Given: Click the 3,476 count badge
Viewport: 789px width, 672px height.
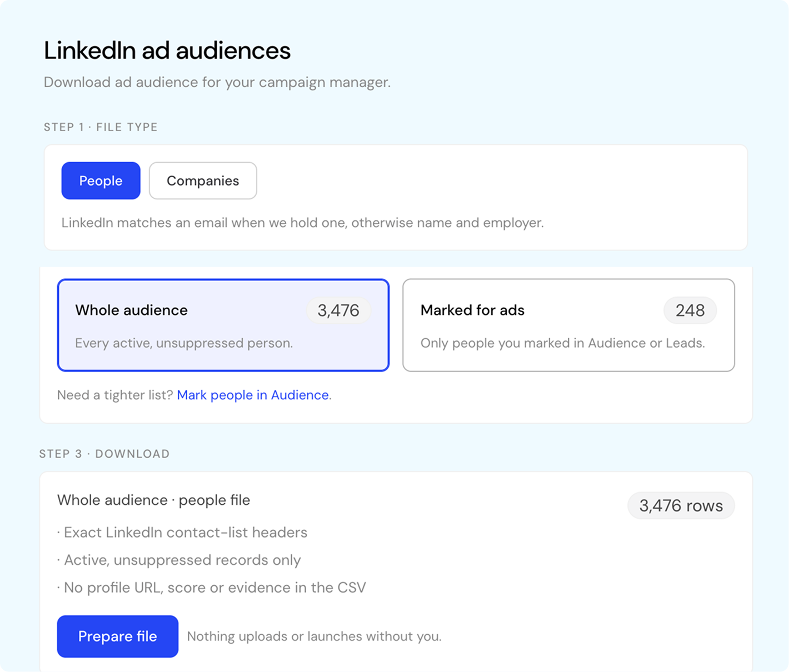Looking at the screenshot, I should (x=338, y=310).
